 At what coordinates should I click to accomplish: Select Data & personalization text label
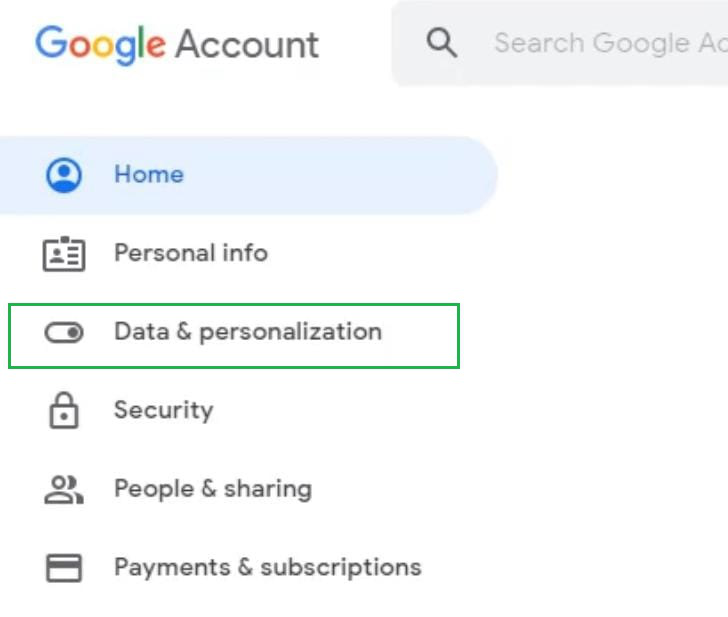(x=248, y=332)
